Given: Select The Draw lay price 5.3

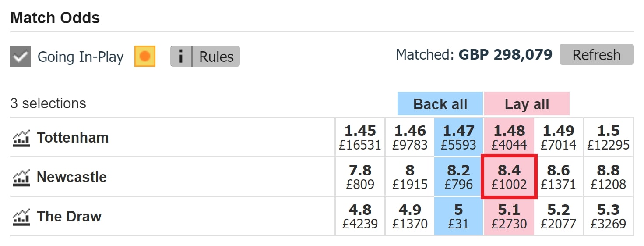Looking at the screenshot, I should [608, 216].
